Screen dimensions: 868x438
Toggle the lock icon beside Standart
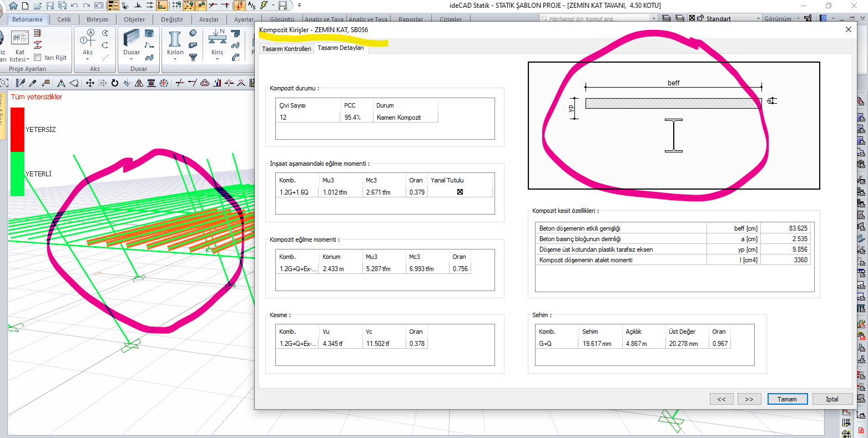coord(700,18)
